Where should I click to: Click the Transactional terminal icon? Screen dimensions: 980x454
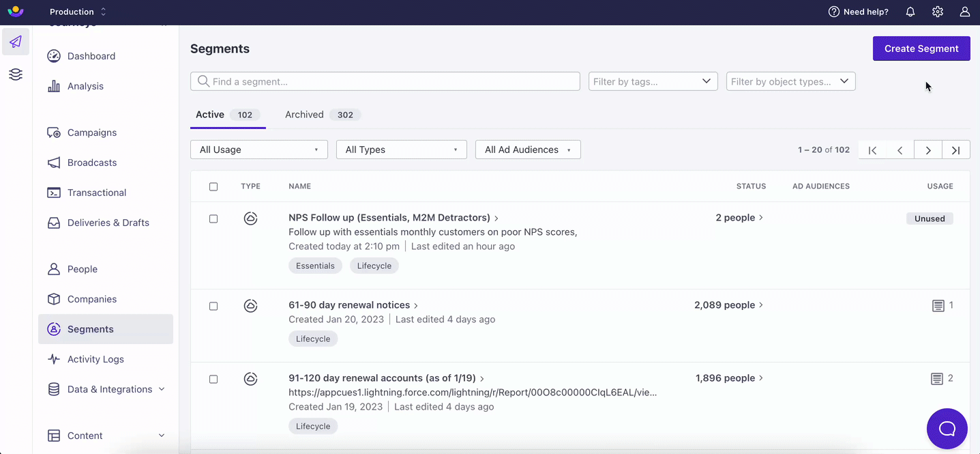pyautogui.click(x=54, y=193)
